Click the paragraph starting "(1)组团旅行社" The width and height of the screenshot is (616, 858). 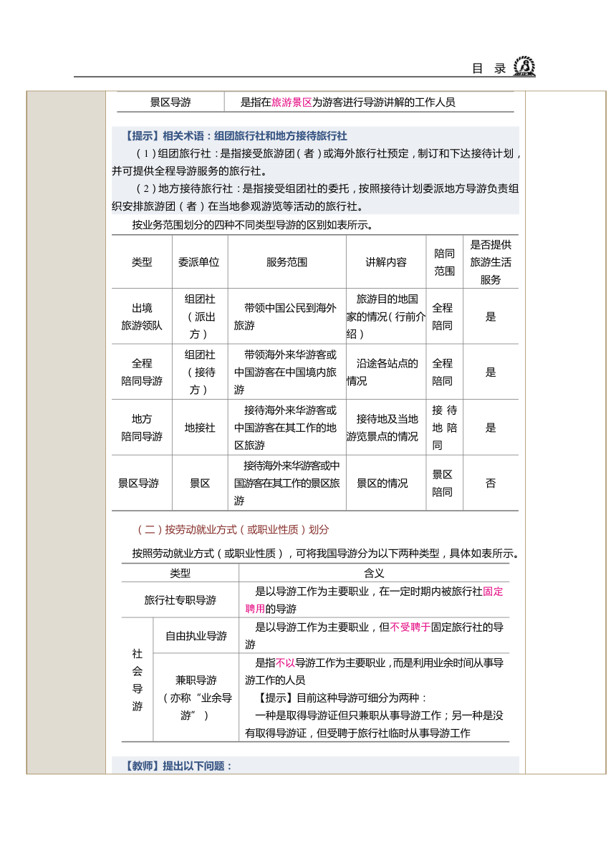coord(316,162)
